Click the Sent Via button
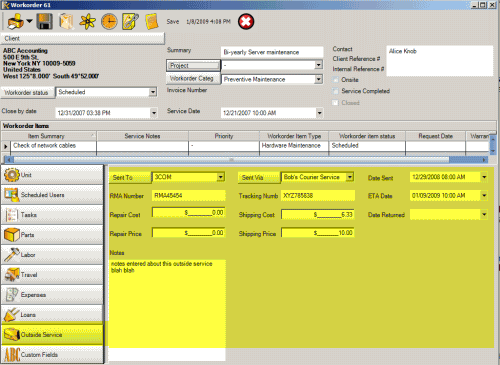 click(259, 177)
